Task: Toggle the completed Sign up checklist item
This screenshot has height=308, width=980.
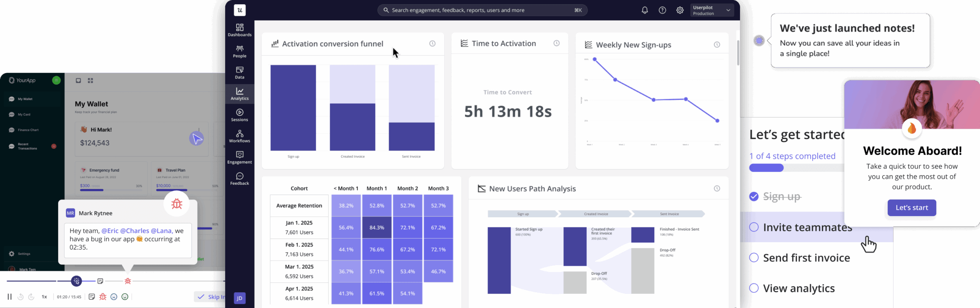Action: (754, 197)
